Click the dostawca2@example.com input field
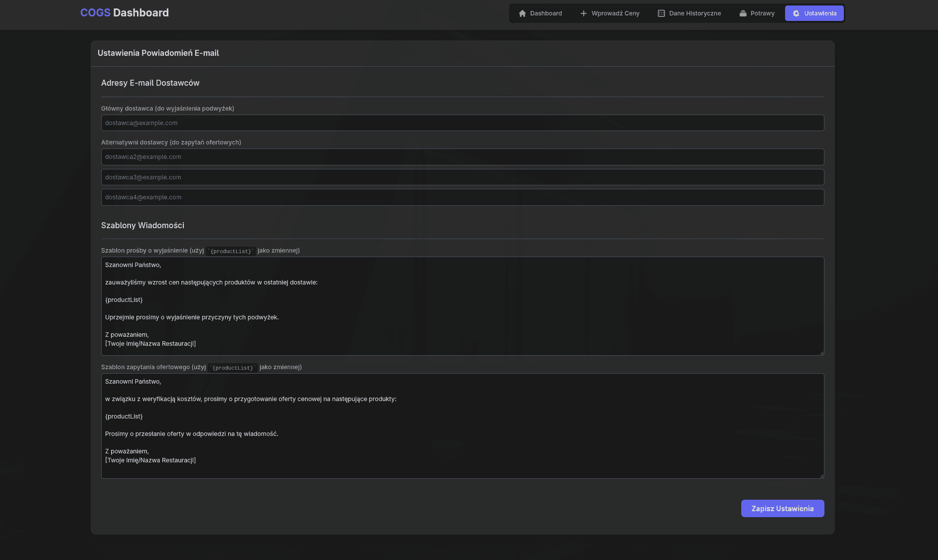This screenshot has width=938, height=560. (462, 157)
